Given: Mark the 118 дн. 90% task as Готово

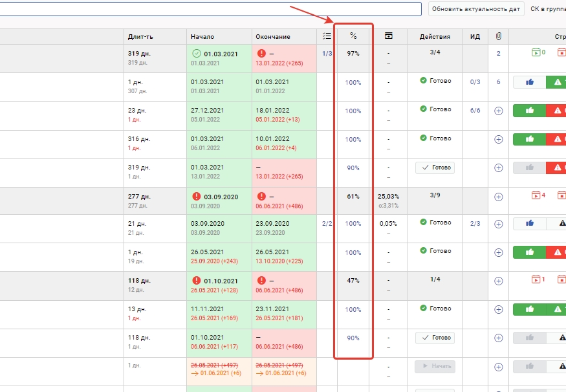Looking at the screenshot, I should click(435, 338).
